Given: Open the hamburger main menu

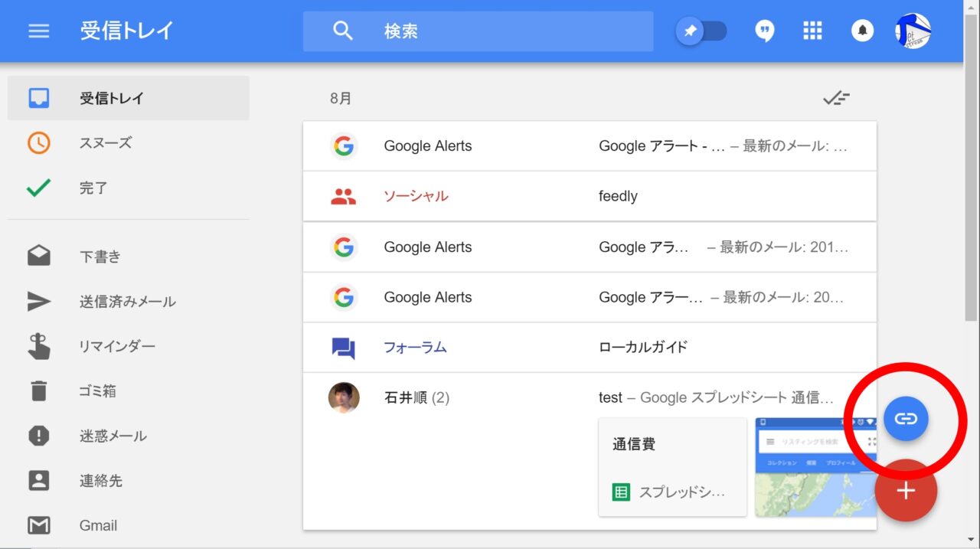Looking at the screenshot, I should click(x=39, y=31).
